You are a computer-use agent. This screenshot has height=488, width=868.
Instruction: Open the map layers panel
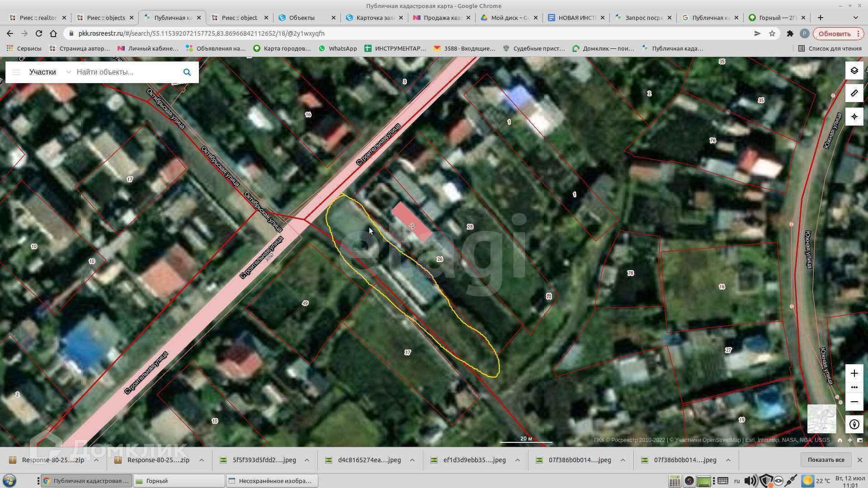click(x=854, y=70)
